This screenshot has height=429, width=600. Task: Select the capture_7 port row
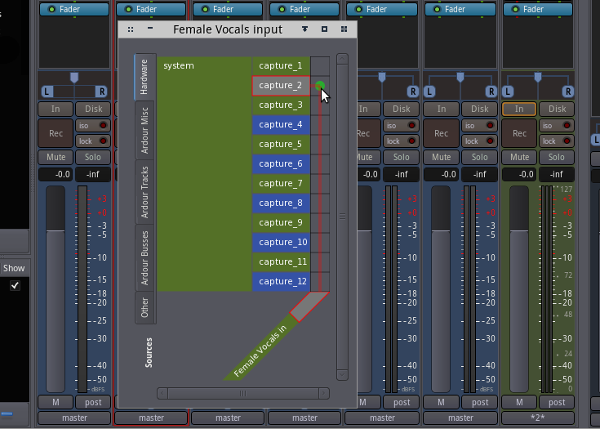click(281, 183)
